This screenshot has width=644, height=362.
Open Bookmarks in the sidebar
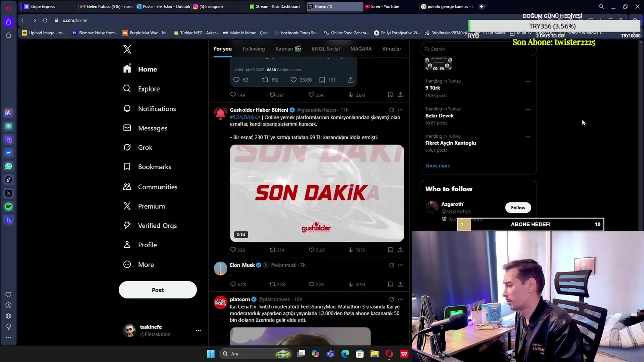[x=147, y=167]
